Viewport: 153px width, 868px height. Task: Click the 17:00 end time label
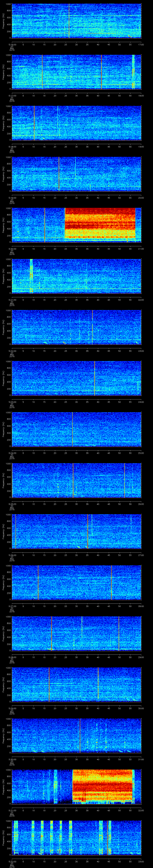pos(141,44)
